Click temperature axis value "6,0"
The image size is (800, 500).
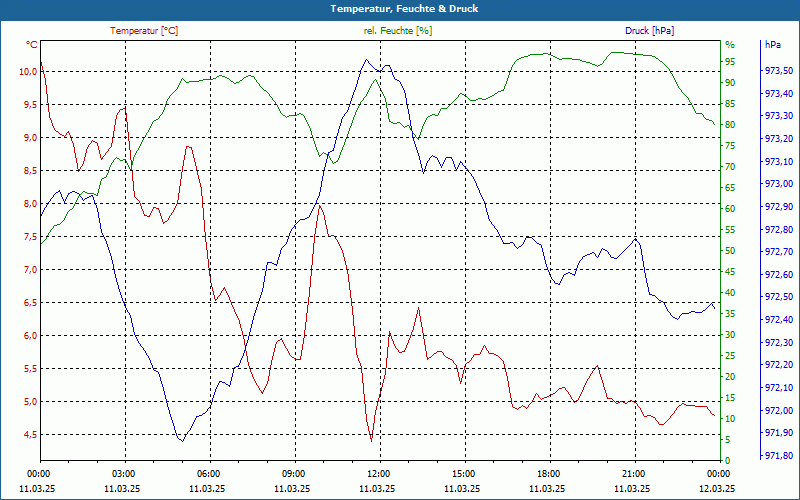pos(30,336)
